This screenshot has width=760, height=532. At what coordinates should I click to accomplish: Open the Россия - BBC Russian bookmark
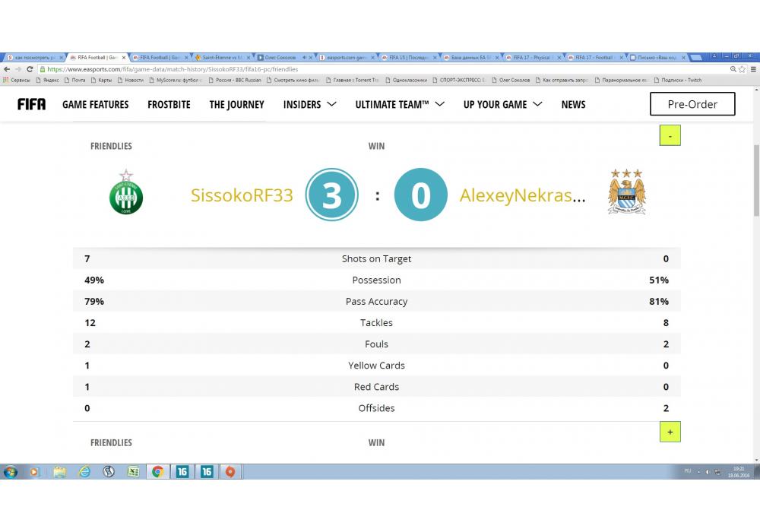(235, 80)
